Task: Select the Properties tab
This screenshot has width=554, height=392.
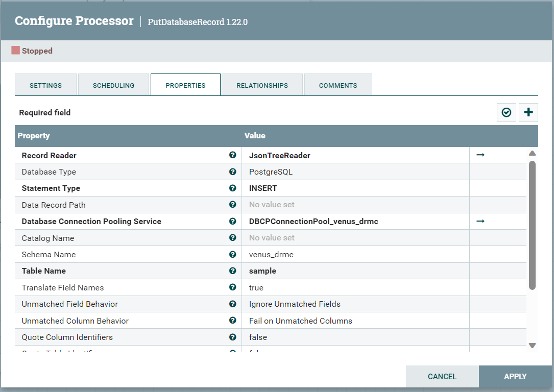Action: coord(185,85)
